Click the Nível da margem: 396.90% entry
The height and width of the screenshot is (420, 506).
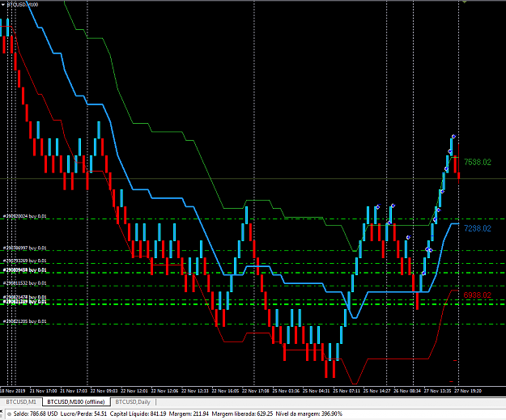[308, 414]
